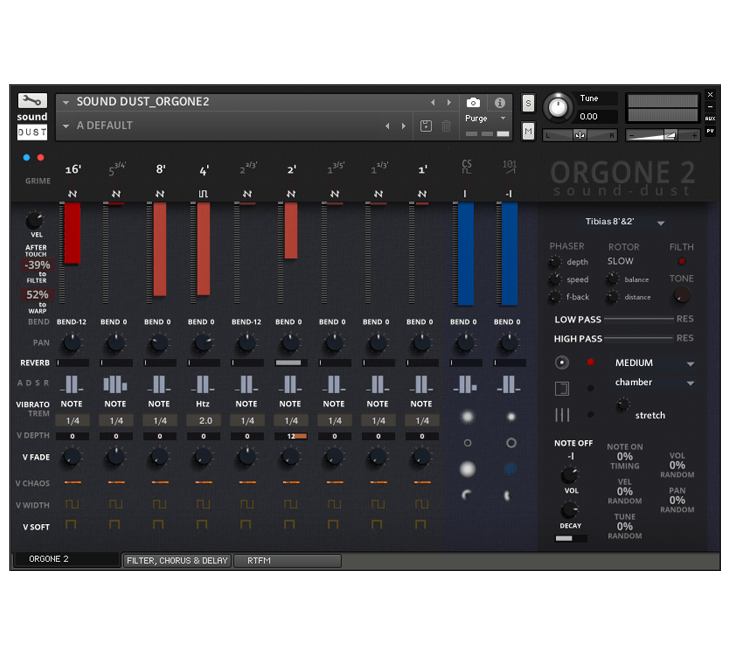Click the TONE knob
The image size is (730, 655).
[682, 295]
